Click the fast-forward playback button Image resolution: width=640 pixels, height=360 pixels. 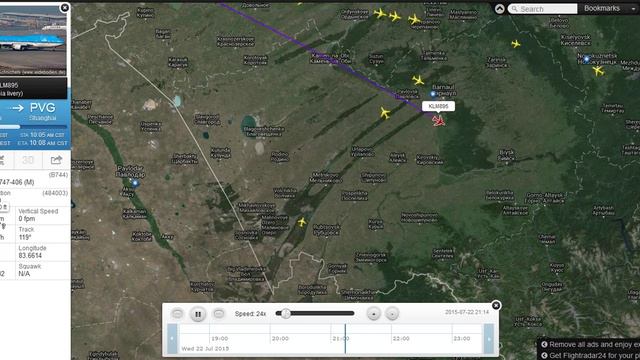tap(219, 313)
